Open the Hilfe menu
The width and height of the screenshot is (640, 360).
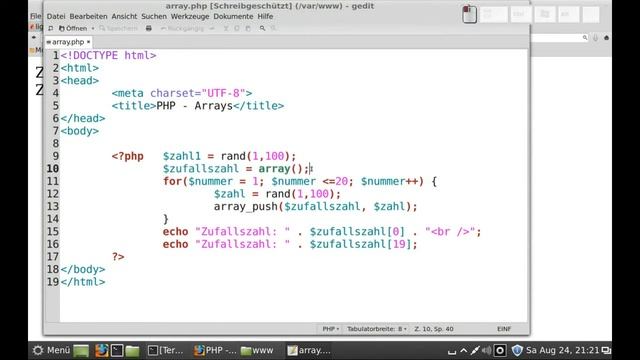pos(265,16)
